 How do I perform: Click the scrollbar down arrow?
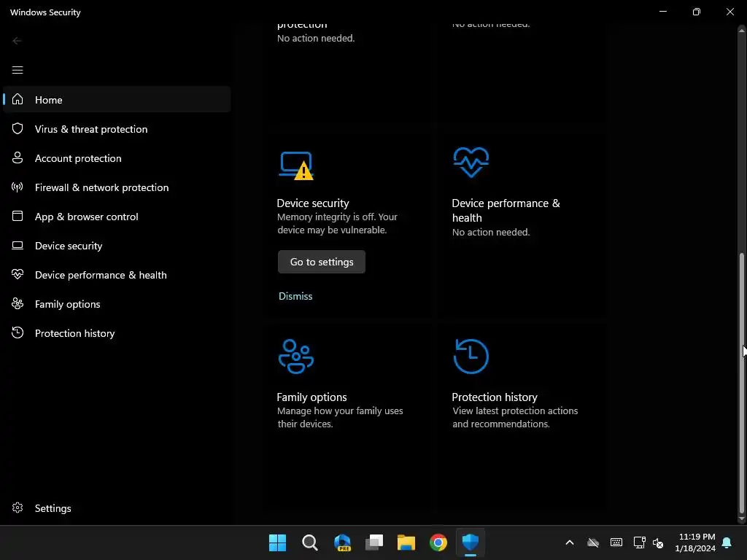pyautogui.click(x=741, y=518)
